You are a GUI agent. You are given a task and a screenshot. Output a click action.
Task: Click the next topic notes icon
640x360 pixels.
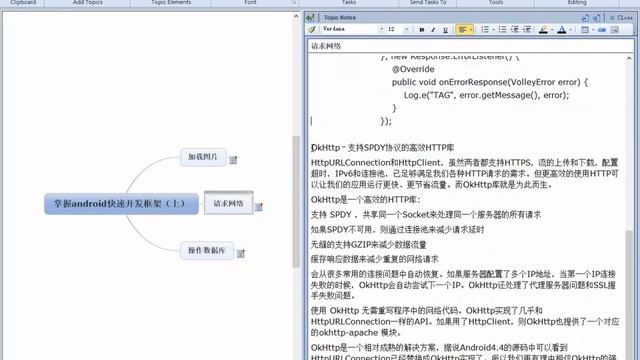click(x=596, y=18)
